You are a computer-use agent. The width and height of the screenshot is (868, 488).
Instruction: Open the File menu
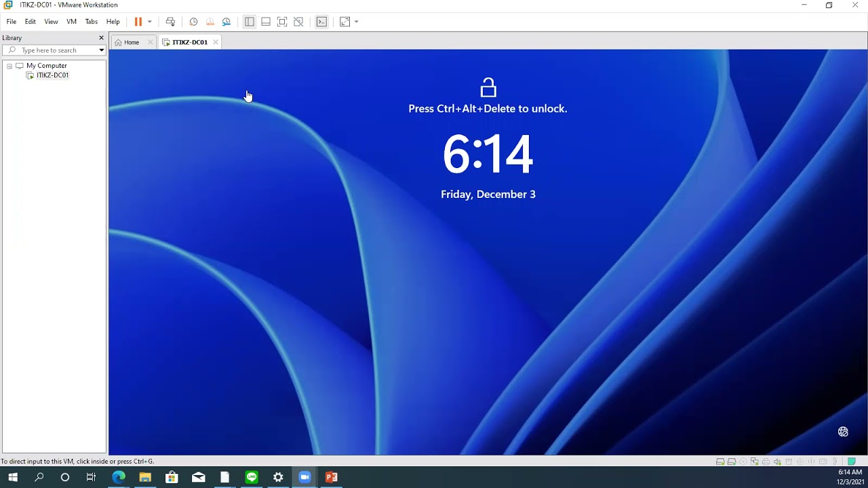pyautogui.click(x=12, y=22)
